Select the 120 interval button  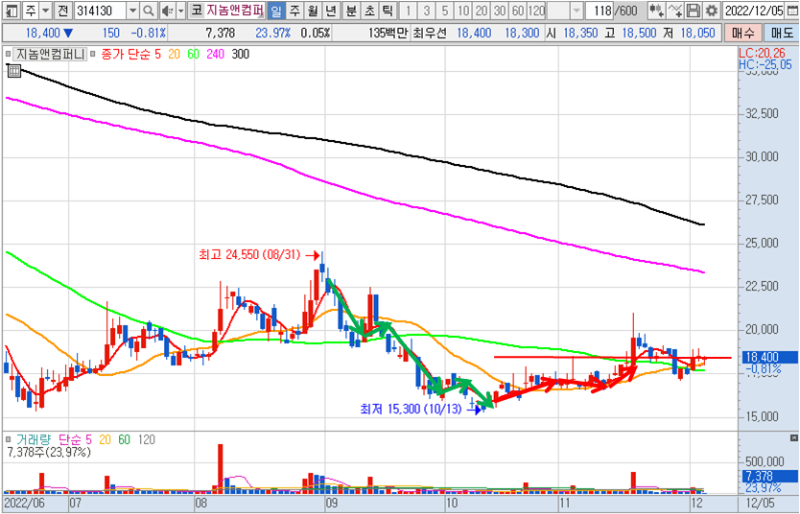coord(536,10)
